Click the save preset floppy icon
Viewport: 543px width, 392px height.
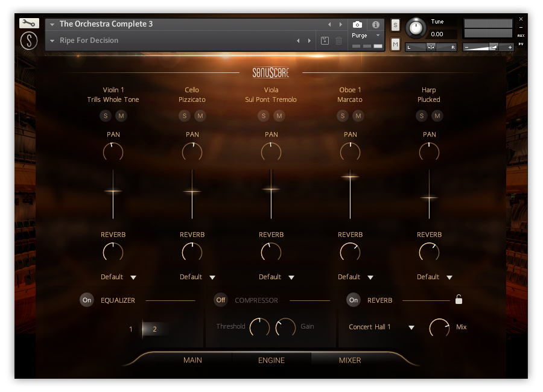tap(325, 40)
